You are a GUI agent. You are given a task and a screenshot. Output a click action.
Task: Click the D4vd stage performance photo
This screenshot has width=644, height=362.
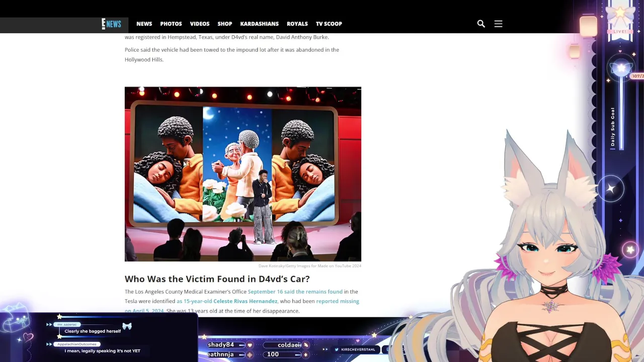pyautogui.click(x=243, y=174)
